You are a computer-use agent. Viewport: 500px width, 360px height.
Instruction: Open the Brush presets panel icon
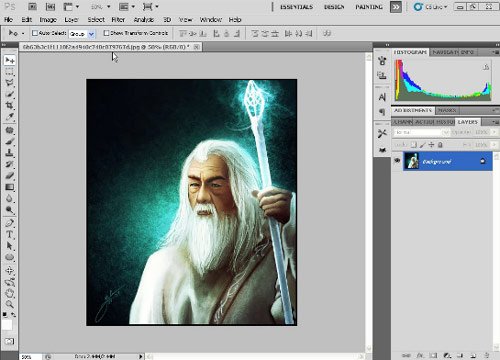382,61
